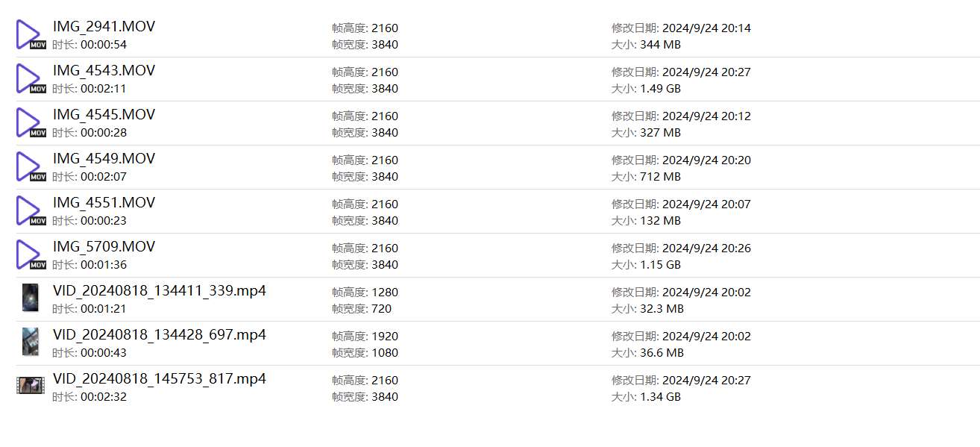
Task: Select the VID_20240818_134411_339.mp4 file name
Action: [159, 291]
